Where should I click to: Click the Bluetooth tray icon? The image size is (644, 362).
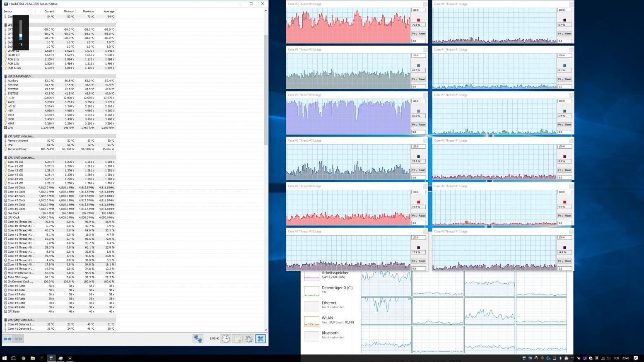(560, 358)
